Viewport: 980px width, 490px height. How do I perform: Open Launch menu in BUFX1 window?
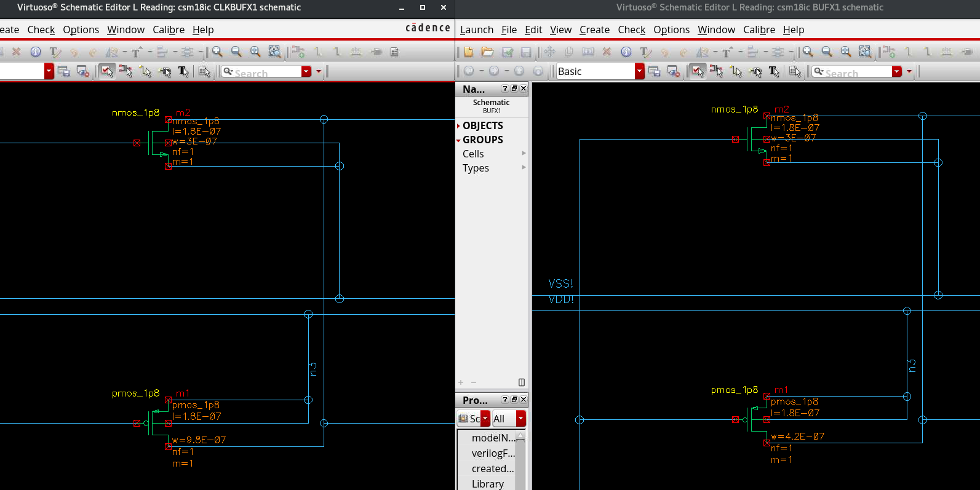point(477,30)
